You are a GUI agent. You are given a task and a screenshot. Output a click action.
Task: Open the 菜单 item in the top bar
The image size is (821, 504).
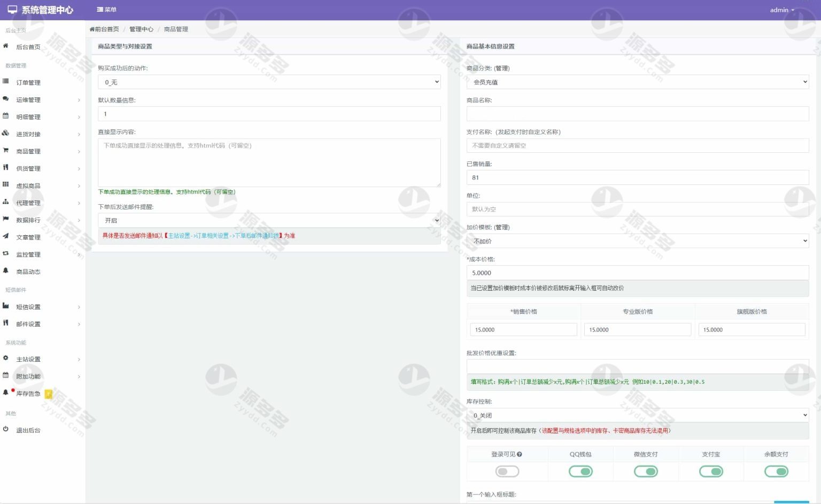pos(107,10)
